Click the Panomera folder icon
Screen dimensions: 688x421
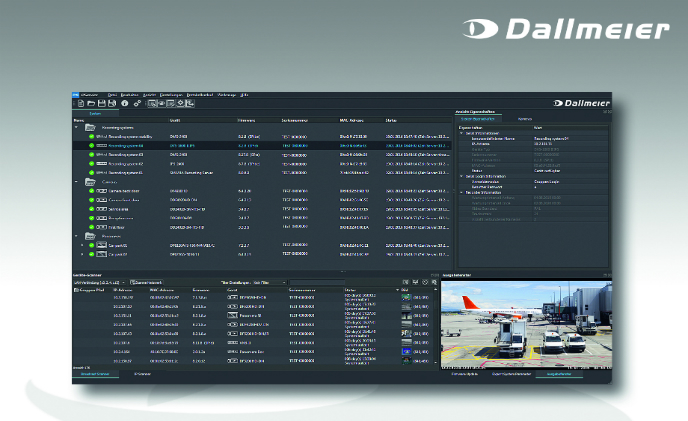(90, 236)
